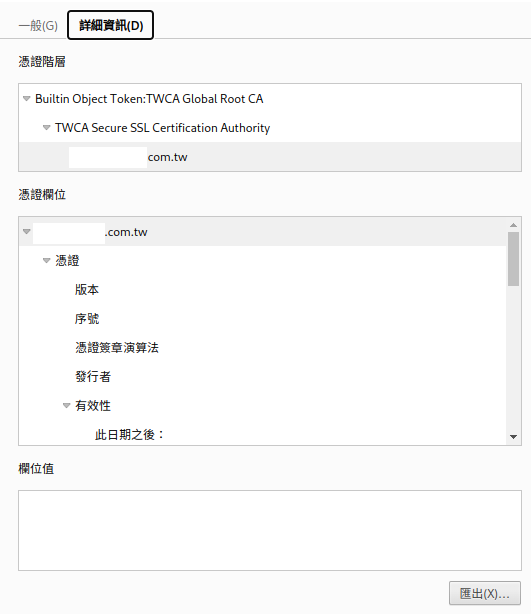Collapse the .com.tw certificate fields node
The height and width of the screenshot is (614, 532).
point(26,232)
